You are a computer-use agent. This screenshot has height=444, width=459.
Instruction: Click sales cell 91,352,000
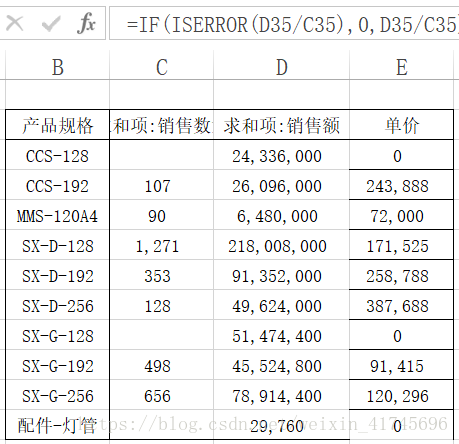282,275
